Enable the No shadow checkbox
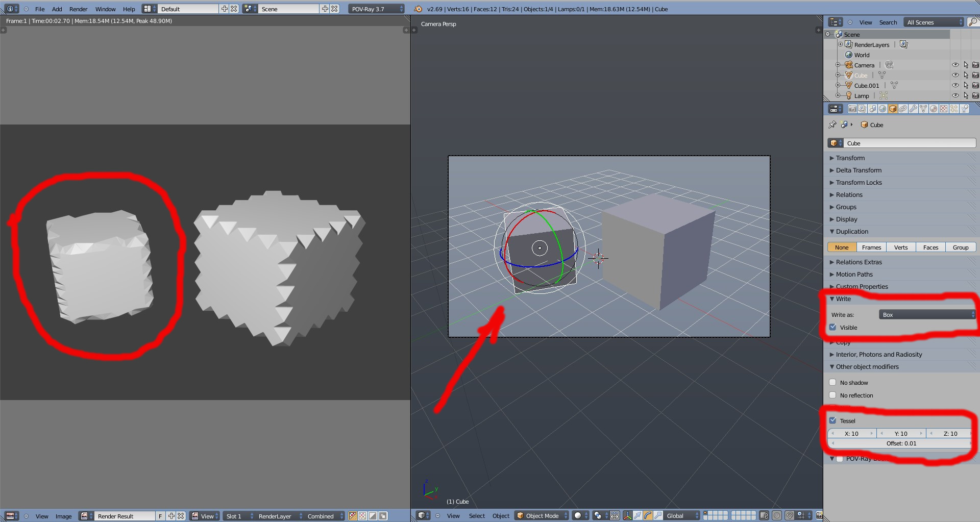980x522 pixels. point(833,382)
